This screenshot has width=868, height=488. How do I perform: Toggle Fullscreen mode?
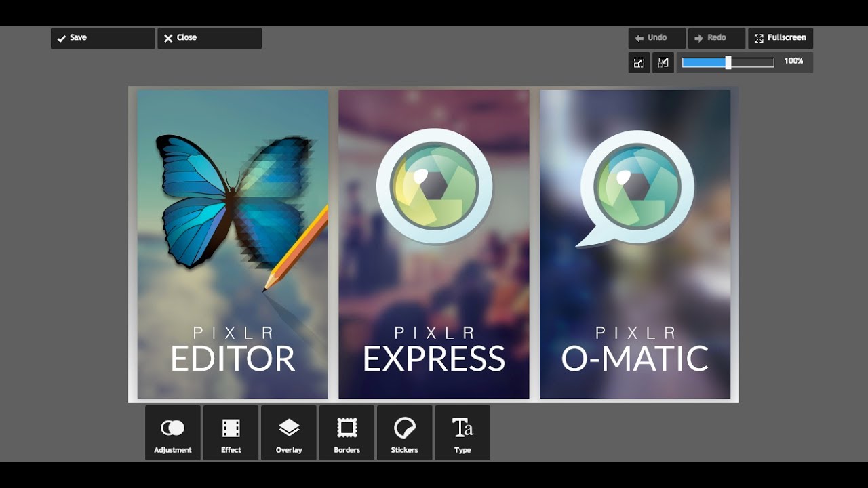coord(780,38)
